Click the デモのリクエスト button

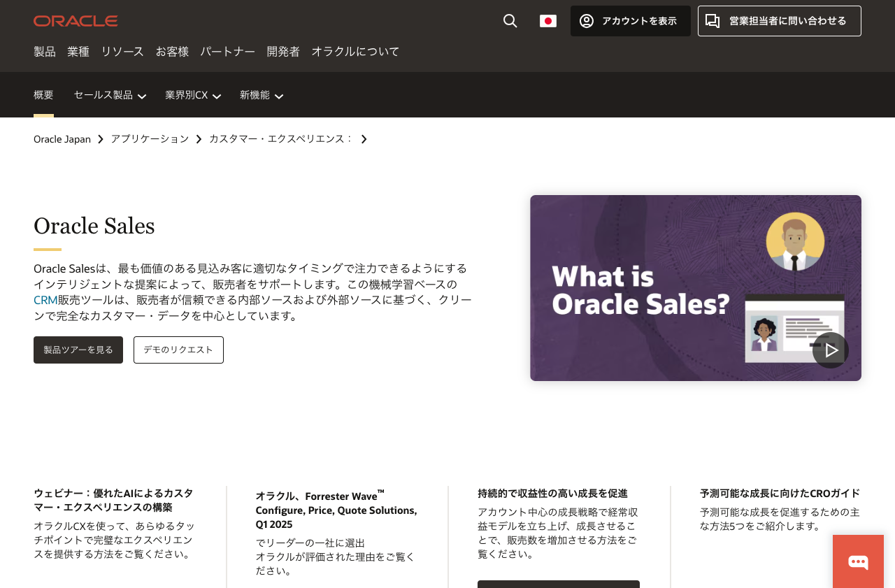tap(178, 350)
